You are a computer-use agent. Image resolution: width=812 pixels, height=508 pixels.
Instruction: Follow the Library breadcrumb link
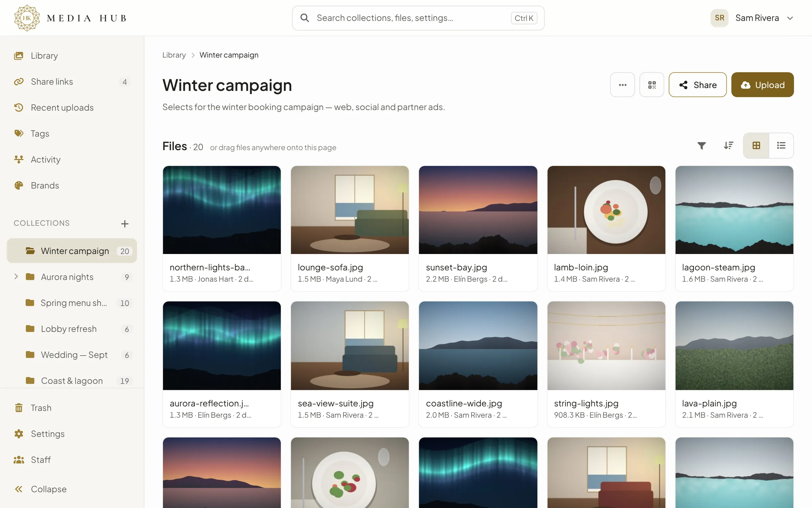[174, 55]
